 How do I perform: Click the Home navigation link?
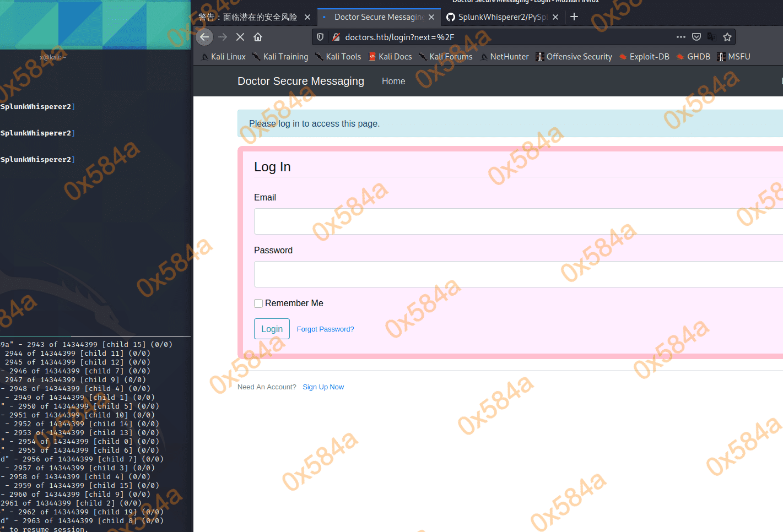(393, 81)
